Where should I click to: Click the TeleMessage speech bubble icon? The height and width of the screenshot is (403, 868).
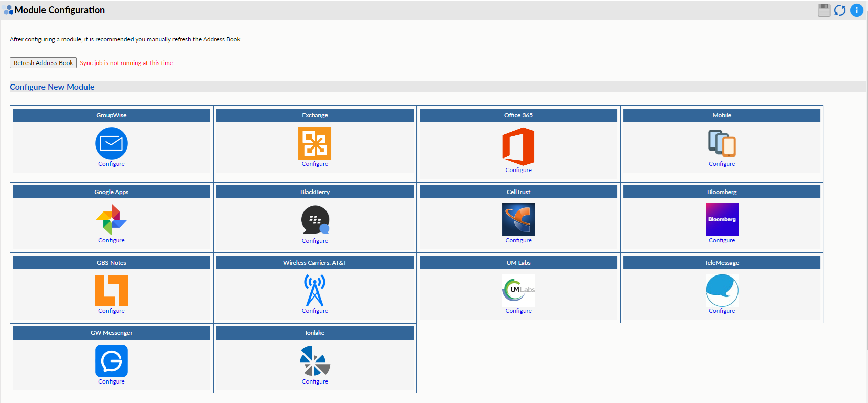point(722,290)
